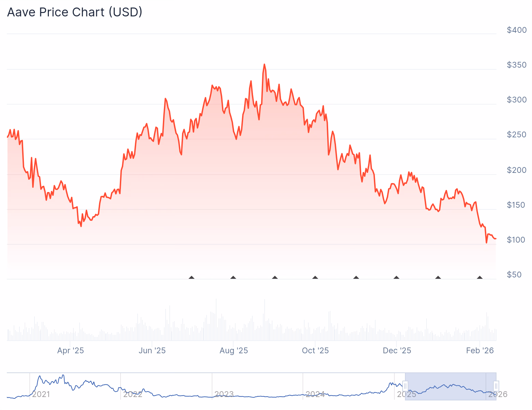Click the 2021 year label in the minimap
532x410 pixels.
(41, 394)
